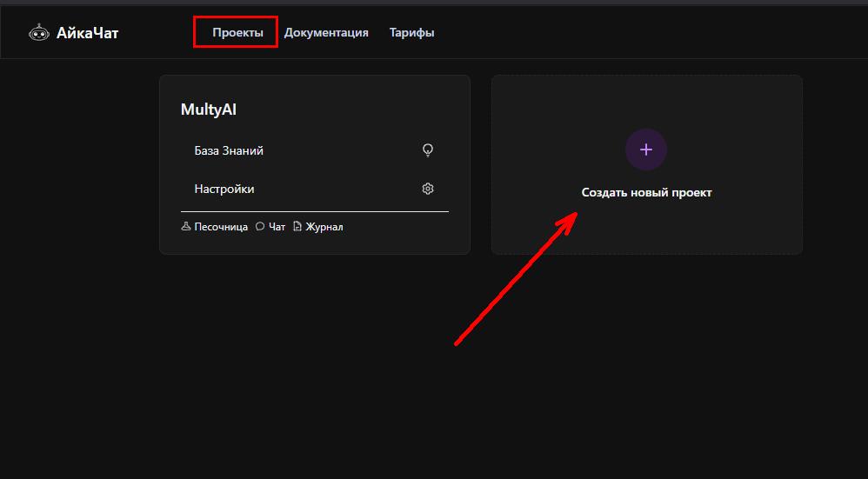Screen dimensions: 868x479
Task: Click the chat bubble icon for Чат
Action: (260, 227)
